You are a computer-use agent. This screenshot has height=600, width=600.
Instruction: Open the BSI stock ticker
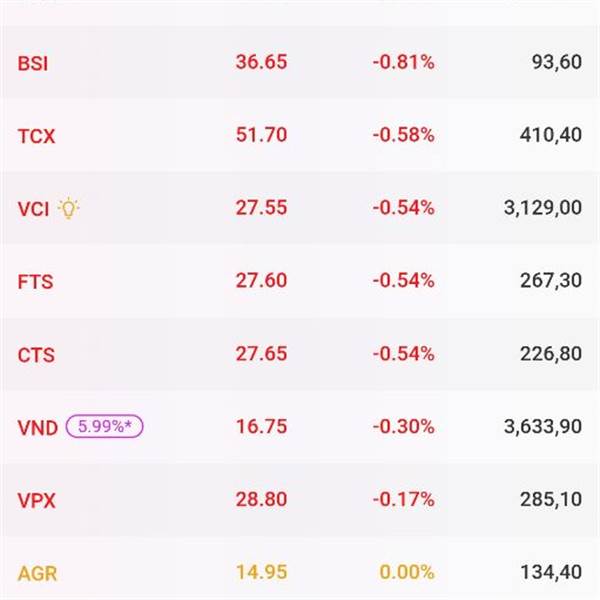(x=33, y=63)
